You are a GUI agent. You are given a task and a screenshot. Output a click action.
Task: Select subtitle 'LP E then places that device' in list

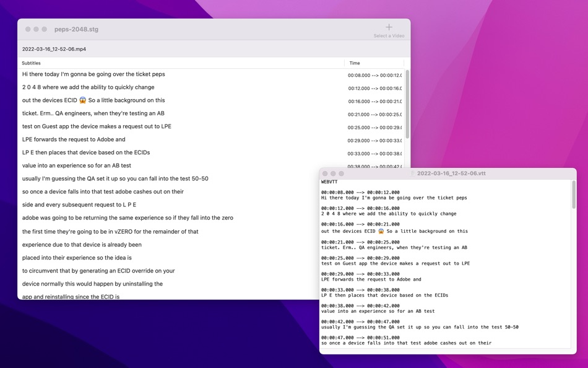pos(86,152)
